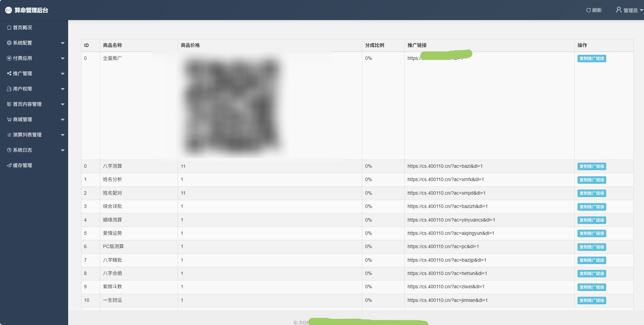Click the refresh icon labeled 刷新
Screen dimensions: 644x325
[588, 10]
